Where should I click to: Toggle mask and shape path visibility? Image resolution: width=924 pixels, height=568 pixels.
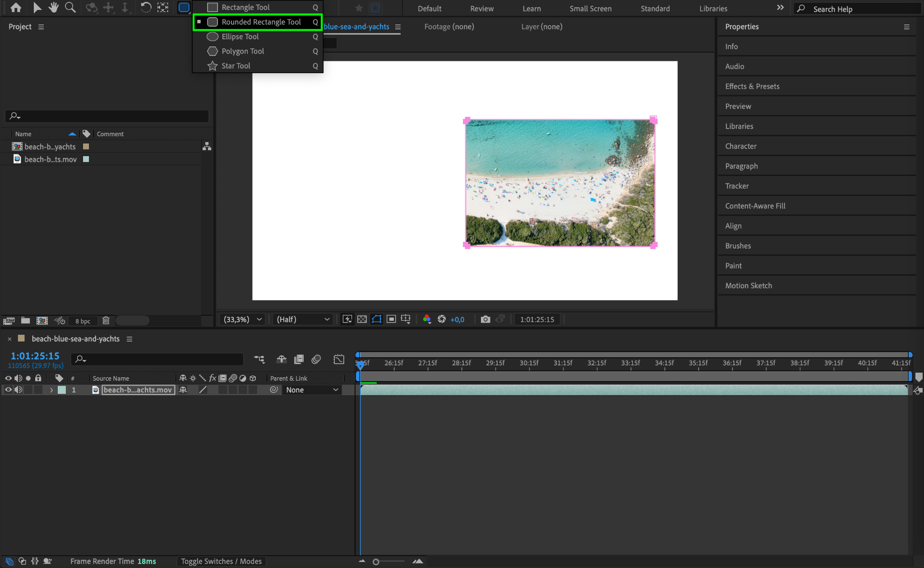coord(376,319)
